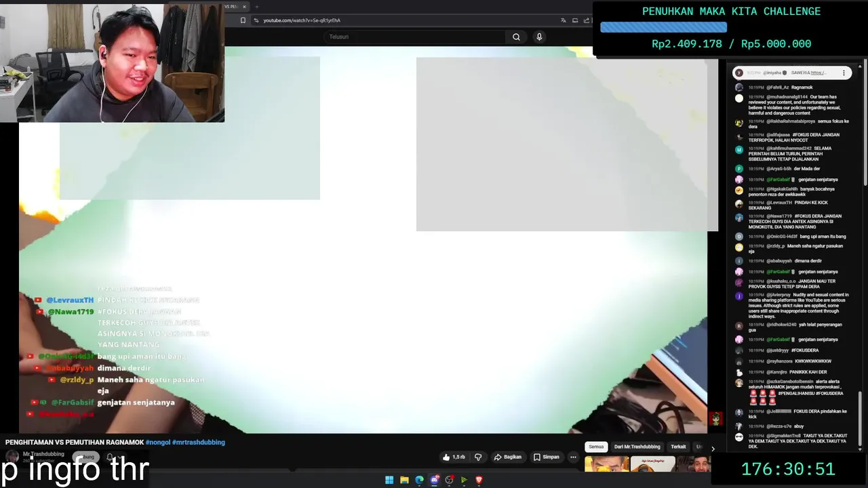The height and width of the screenshot is (488, 868).
Task: Click the green play-arrow taskbar app icon
Action: tap(464, 480)
